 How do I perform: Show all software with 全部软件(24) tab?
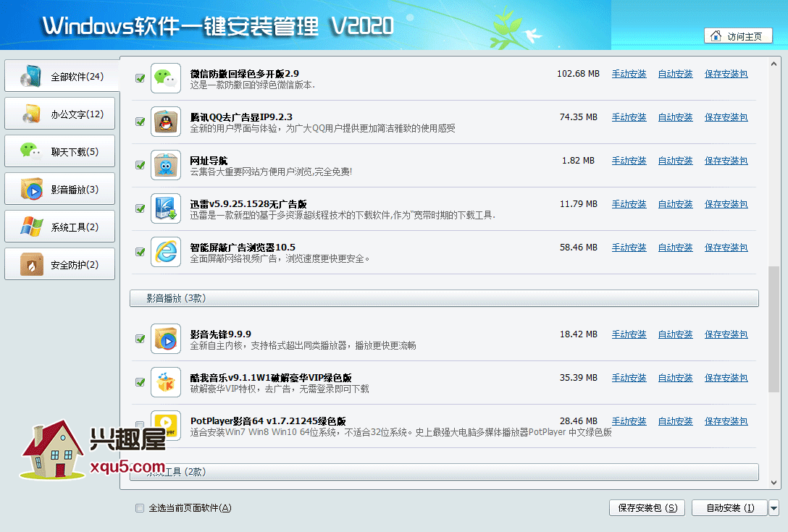[x=62, y=76]
